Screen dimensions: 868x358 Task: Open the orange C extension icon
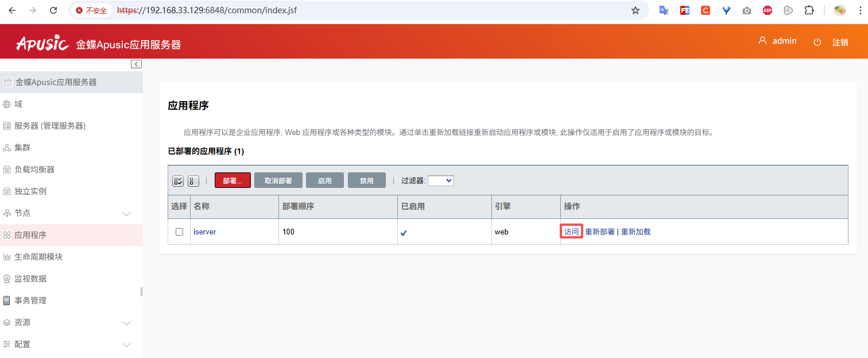(706, 10)
